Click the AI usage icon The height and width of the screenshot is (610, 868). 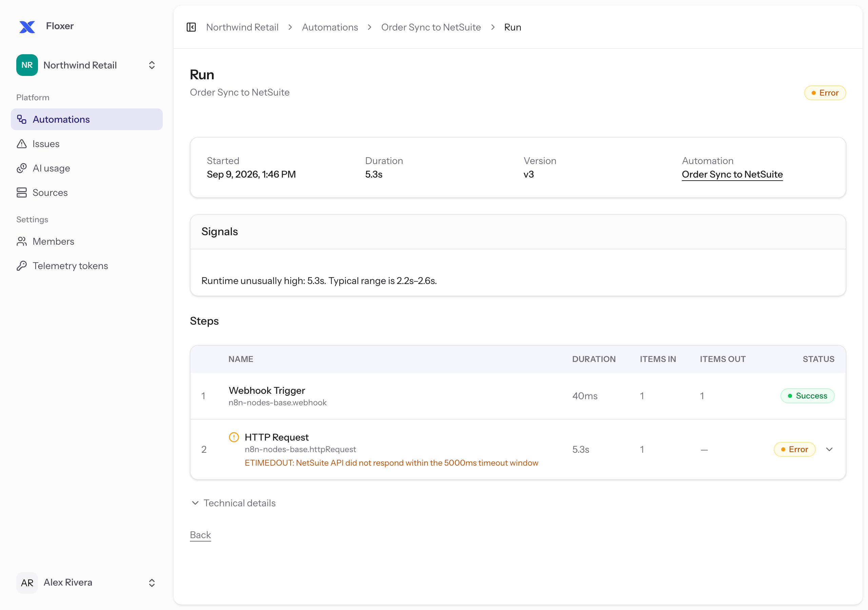tap(22, 168)
